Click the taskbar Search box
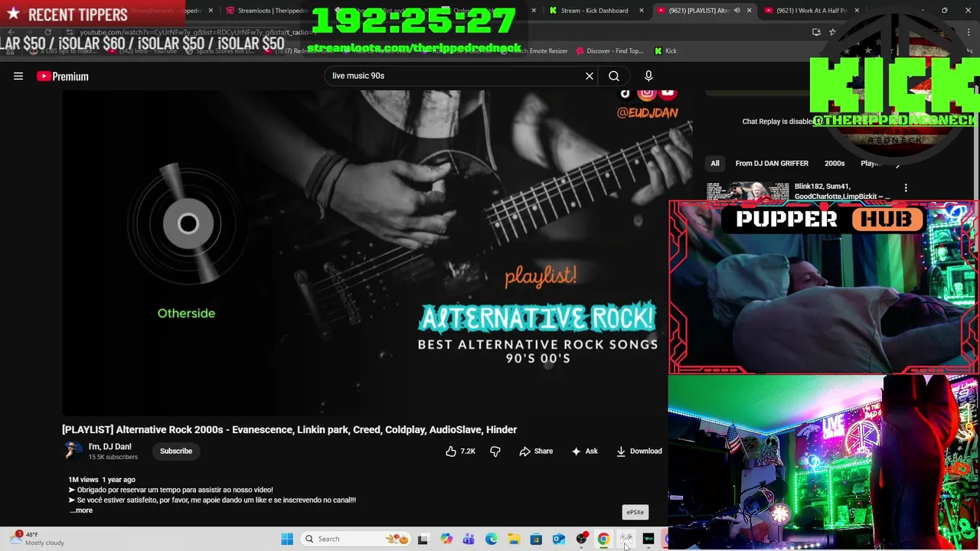The image size is (980, 551). coord(357,539)
